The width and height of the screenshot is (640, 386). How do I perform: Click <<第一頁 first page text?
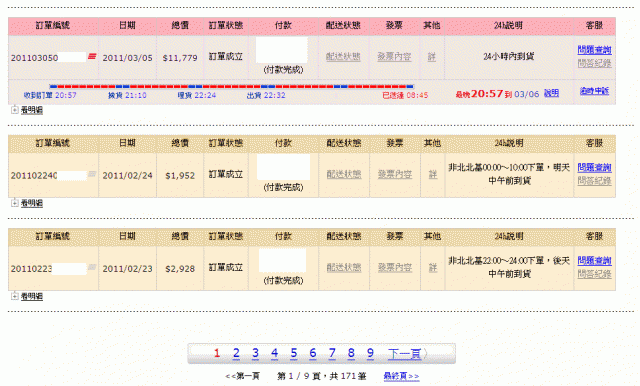(242, 376)
